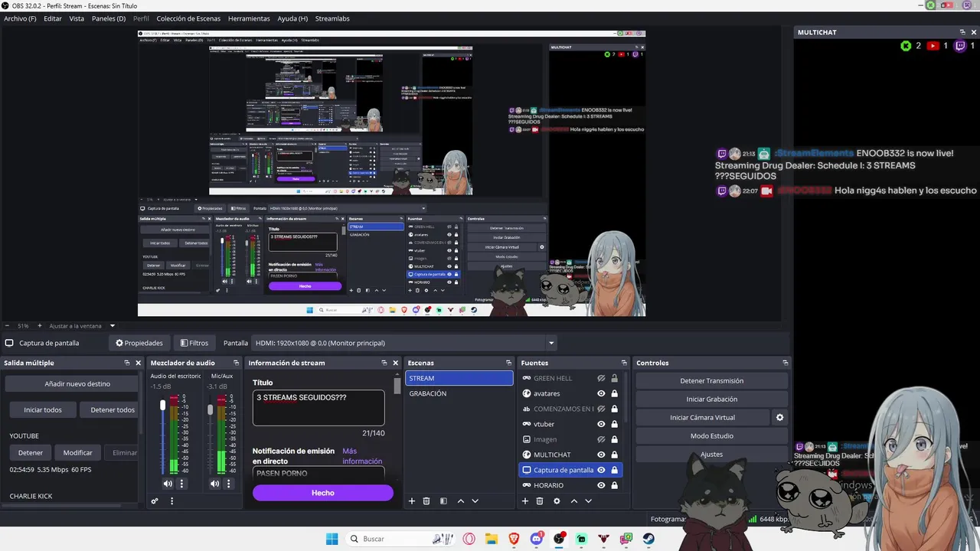Open Paneles (D) menu

tap(109, 18)
